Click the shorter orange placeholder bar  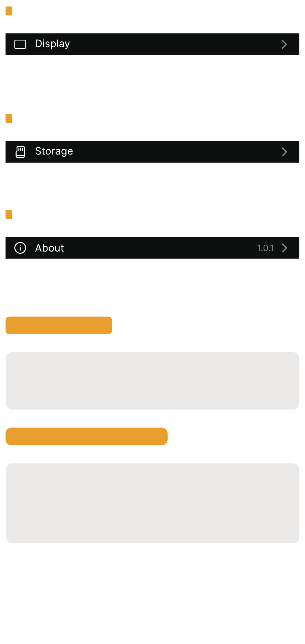point(59,325)
